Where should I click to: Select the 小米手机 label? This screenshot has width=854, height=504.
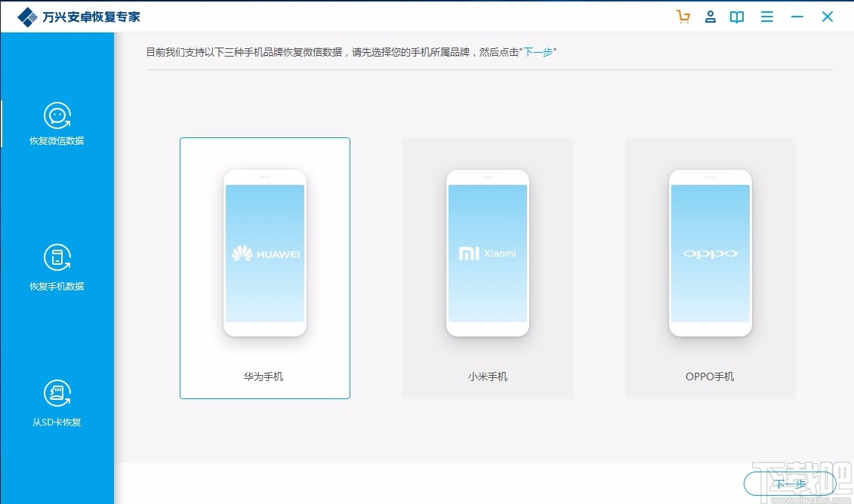[488, 376]
